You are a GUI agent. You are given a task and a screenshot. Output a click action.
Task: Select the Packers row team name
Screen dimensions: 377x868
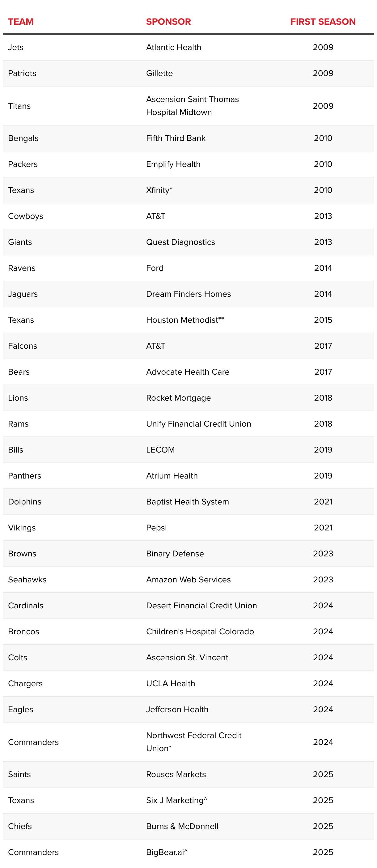tap(23, 164)
